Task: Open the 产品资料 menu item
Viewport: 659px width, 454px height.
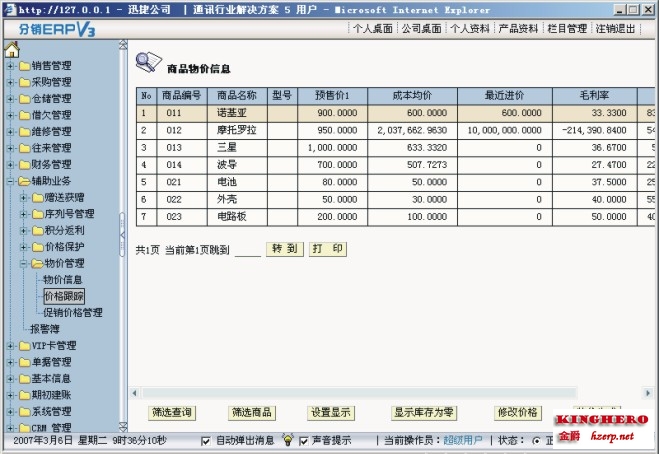Action: click(518, 29)
